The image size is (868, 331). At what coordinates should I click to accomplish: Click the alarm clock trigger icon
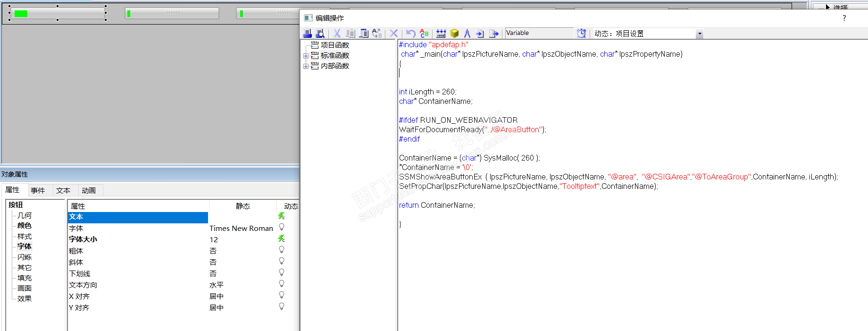click(x=582, y=34)
